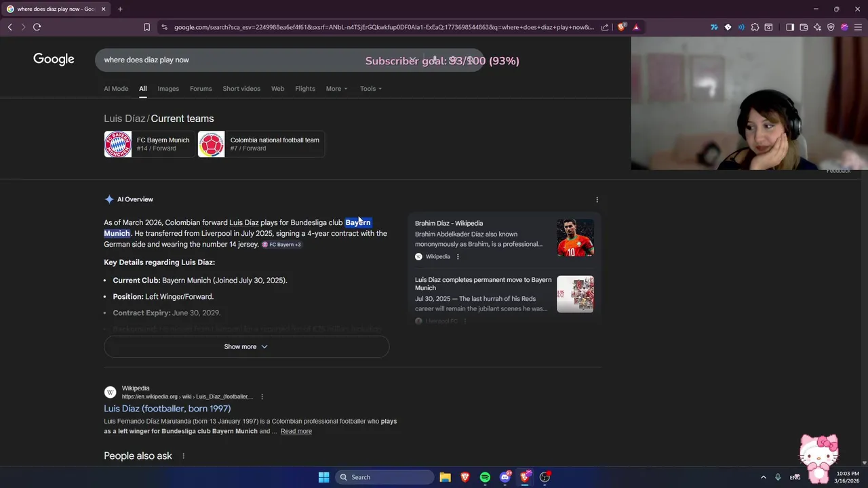
Task: Click the three-dot menu on Wikipedia result
Action: (262, 396)
